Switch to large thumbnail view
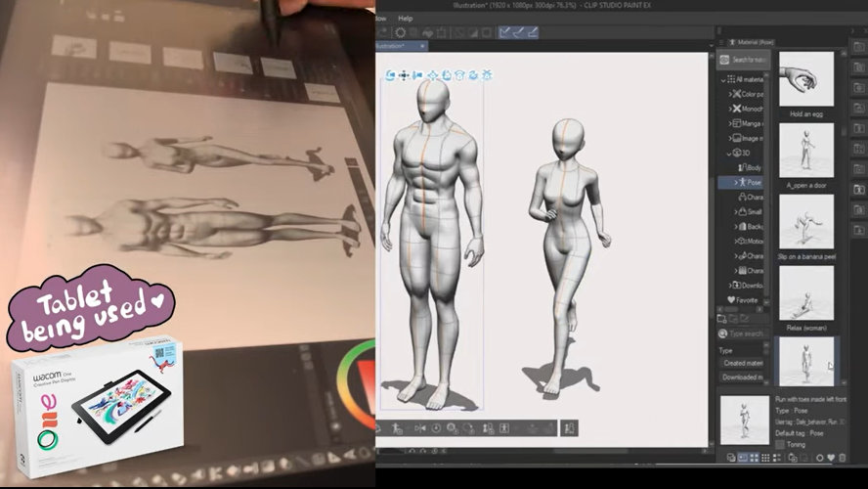The image size is (868, 489). [x=743, y=458]
